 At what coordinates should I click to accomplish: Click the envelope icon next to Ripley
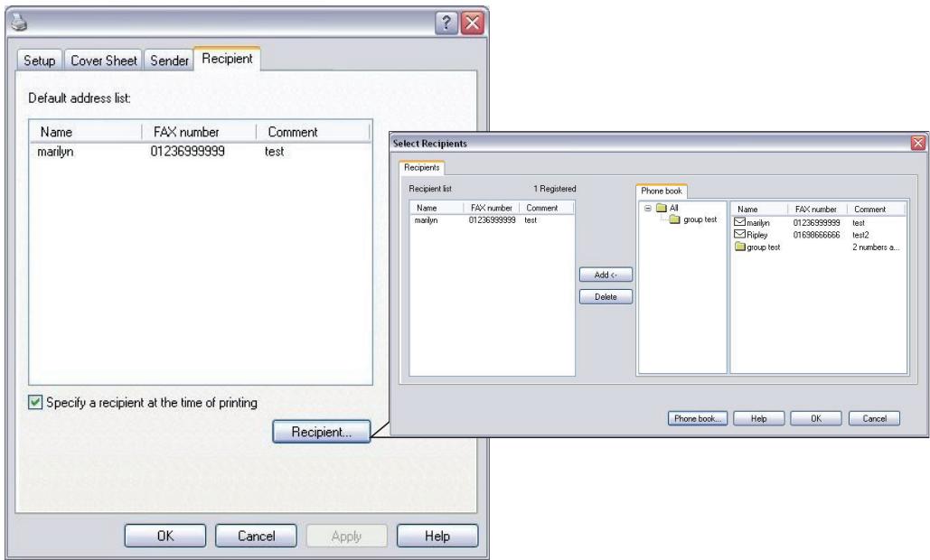pyautogui.click(x=739, y=234)
